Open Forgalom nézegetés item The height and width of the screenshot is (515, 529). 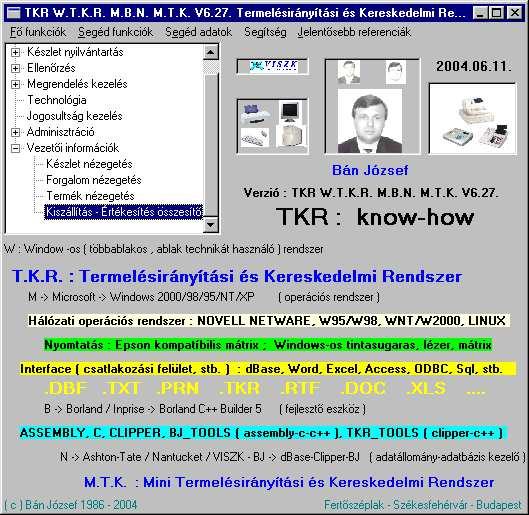(94, 180)
